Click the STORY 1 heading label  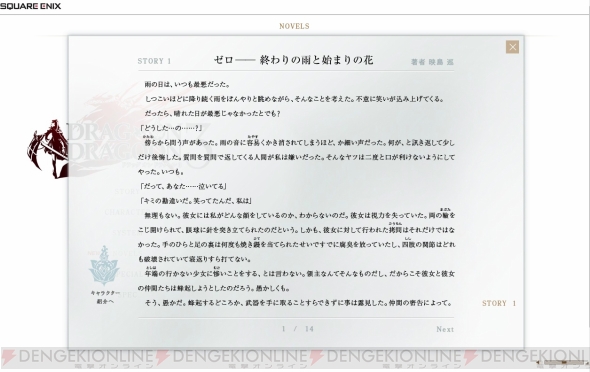pos(154,61)
